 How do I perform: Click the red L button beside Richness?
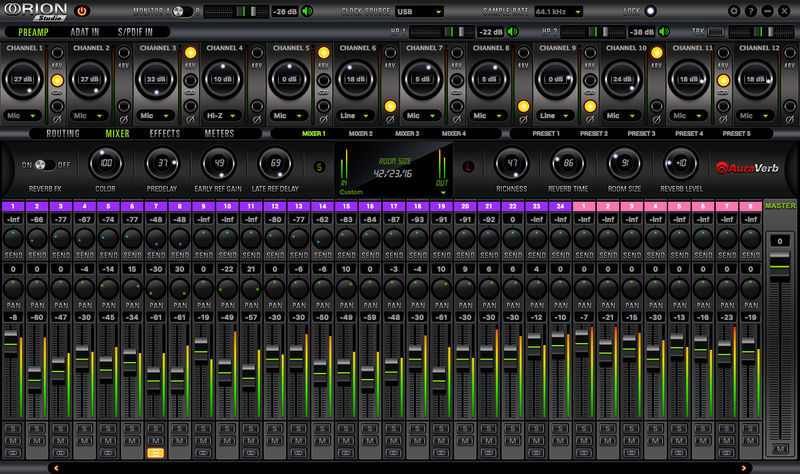[468, 166]
